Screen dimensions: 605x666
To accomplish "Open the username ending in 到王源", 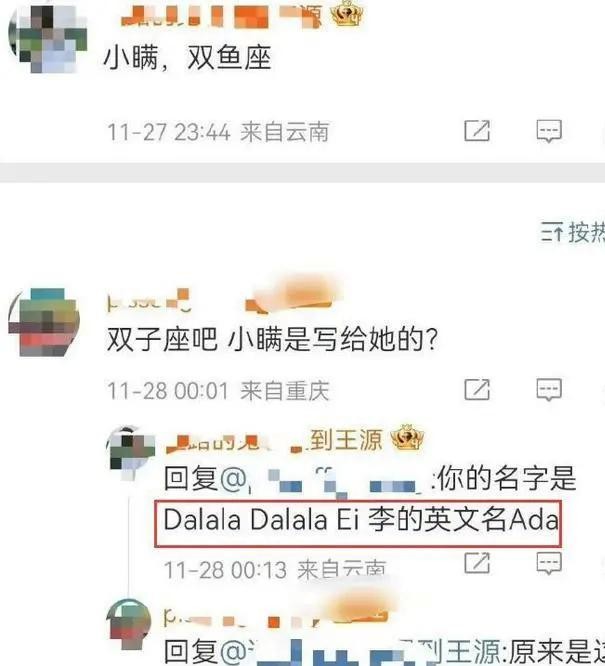I will point(274,440).
